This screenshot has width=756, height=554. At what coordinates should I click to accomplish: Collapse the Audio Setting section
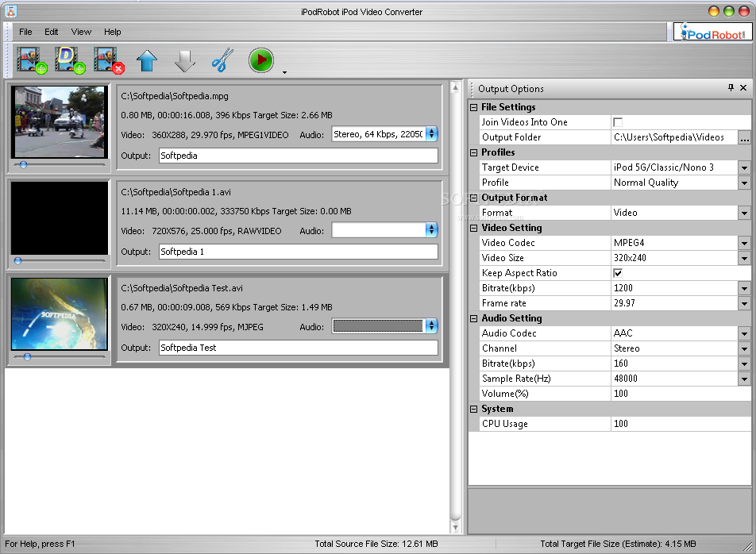[x=474, y=318]
